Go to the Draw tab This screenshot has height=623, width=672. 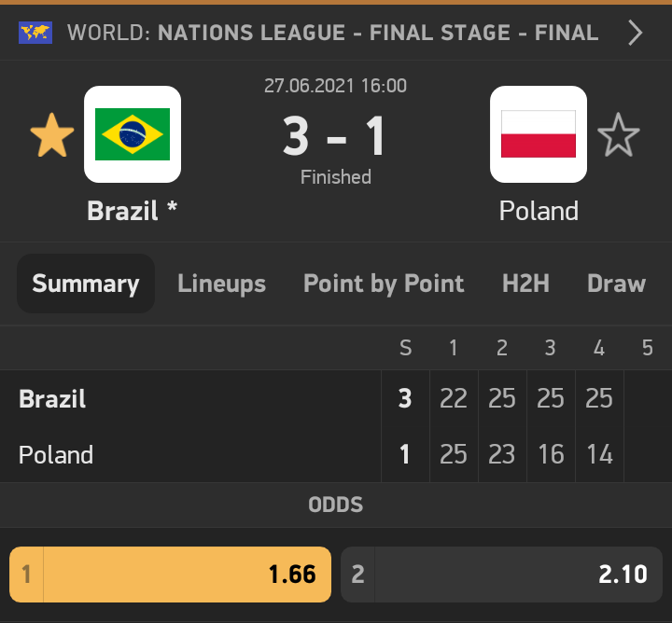click(616, 284)
